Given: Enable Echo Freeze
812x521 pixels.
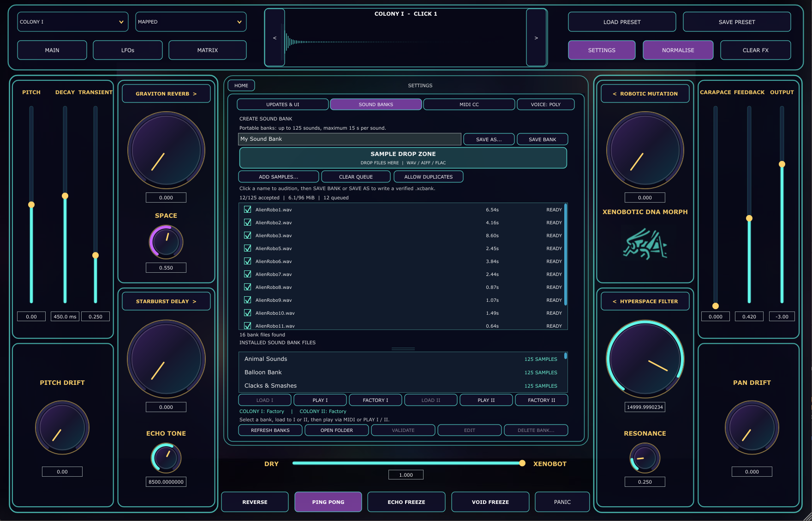Looking at the screenshot, I should click(x=406, y=502).
